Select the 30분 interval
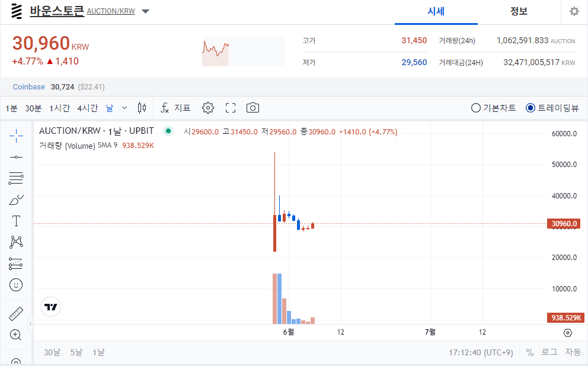Image resolution: width=588 pixels, height=366 pixels. (33, 108)
